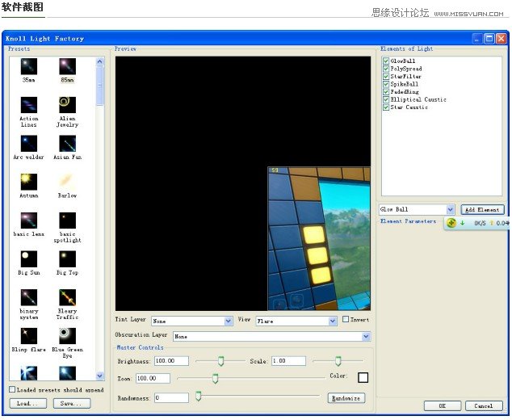512x420 pixels.
Task: Enable the Invert checkbox
Action: [346, 319]
